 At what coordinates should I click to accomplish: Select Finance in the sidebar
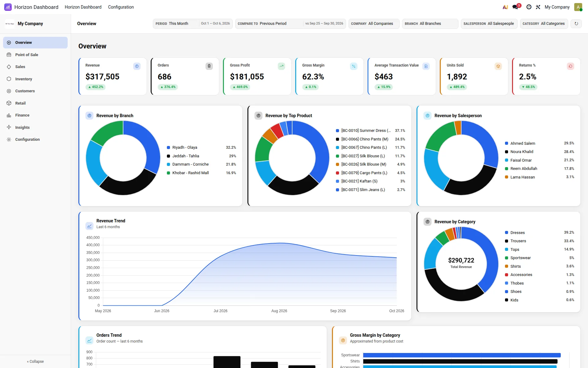tap(35, 115)
